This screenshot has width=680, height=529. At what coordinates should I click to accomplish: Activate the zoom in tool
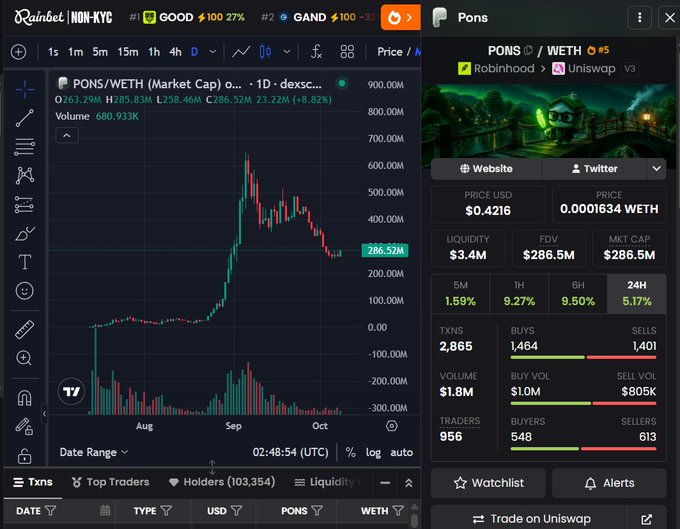24,358
